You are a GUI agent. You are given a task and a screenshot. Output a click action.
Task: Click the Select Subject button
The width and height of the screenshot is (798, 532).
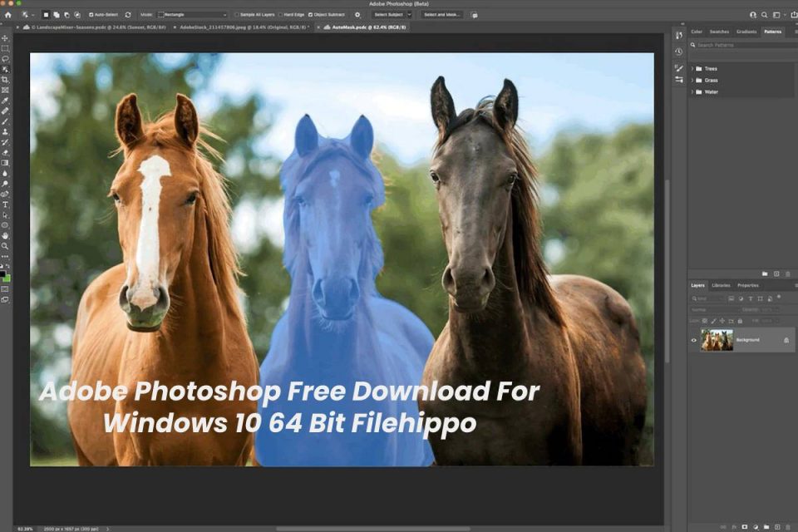[387, 13]
